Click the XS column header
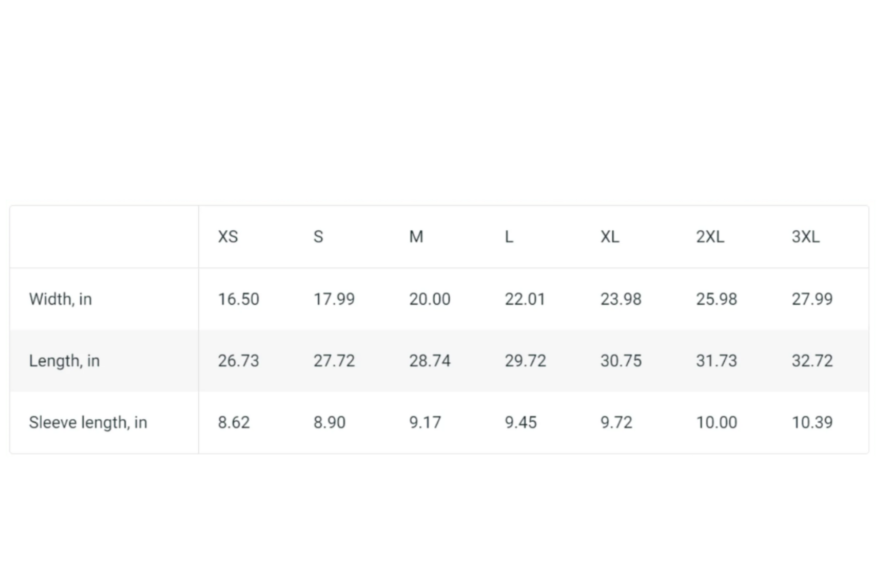The image size is (882, 588). 228,237
